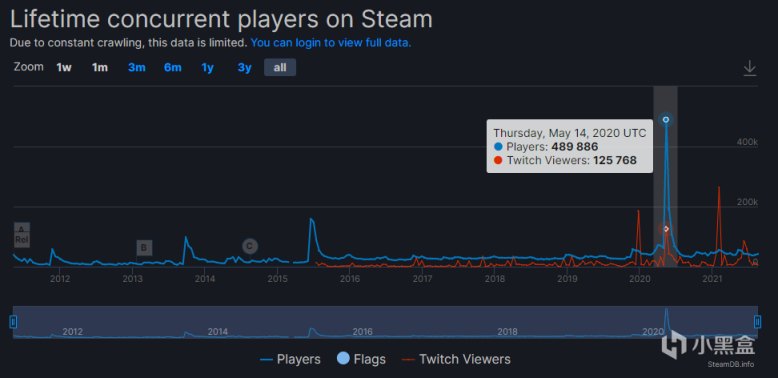Click flag marker A on chart
This screenshot has height=378, width=778.
tap(21, 229)
